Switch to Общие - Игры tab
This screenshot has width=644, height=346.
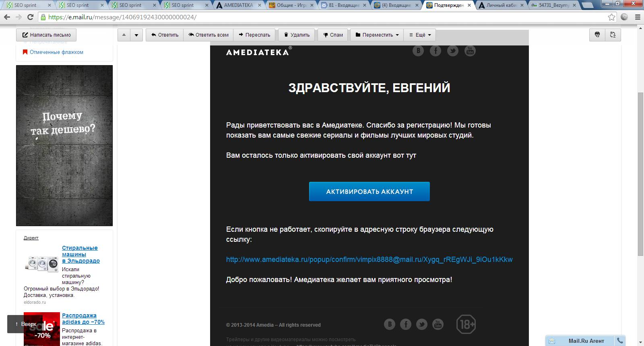click(291, 5)
